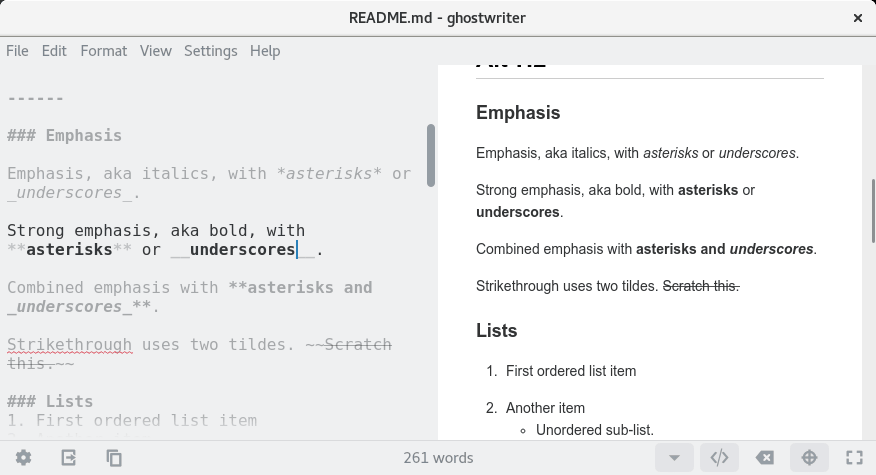The width and height of the screenshot is (876, 475).
Task: Open the Format menu
Action: coord(104,51)
